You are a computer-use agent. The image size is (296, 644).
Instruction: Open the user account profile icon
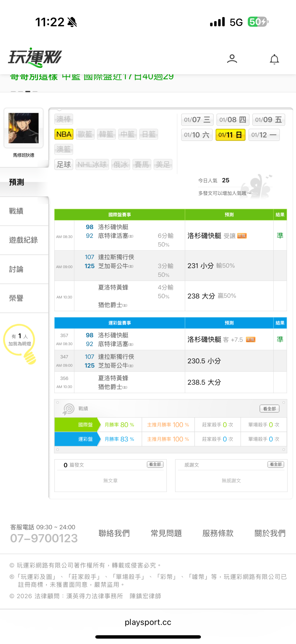(x=232, y=59)
